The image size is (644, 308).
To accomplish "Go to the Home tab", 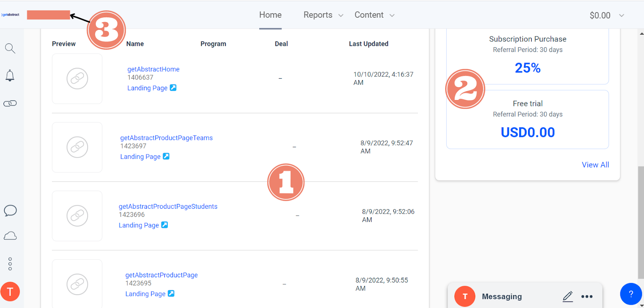I will [270, 15].
